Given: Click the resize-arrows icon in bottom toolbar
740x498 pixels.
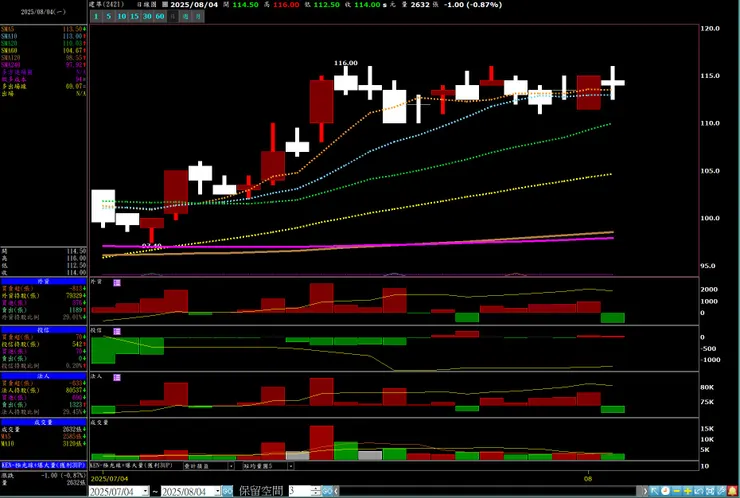Looking at the screenshot, I should (x=699, y=491).
